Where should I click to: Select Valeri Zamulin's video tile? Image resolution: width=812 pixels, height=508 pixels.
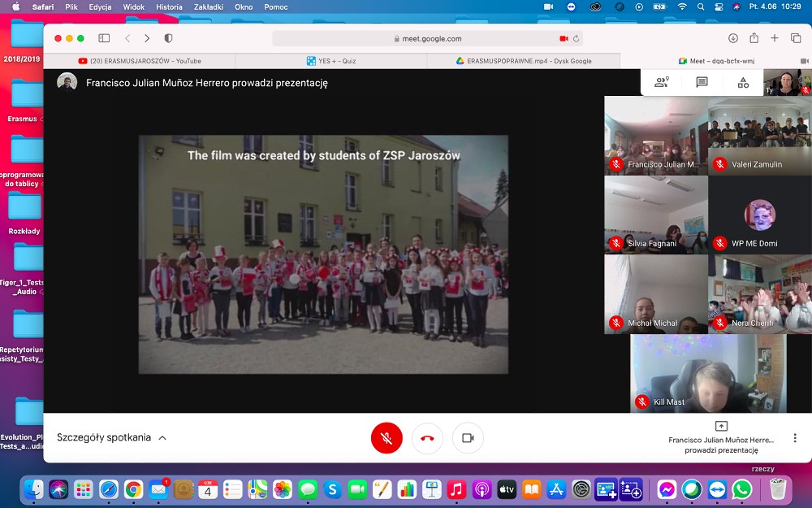coord(759,136)
